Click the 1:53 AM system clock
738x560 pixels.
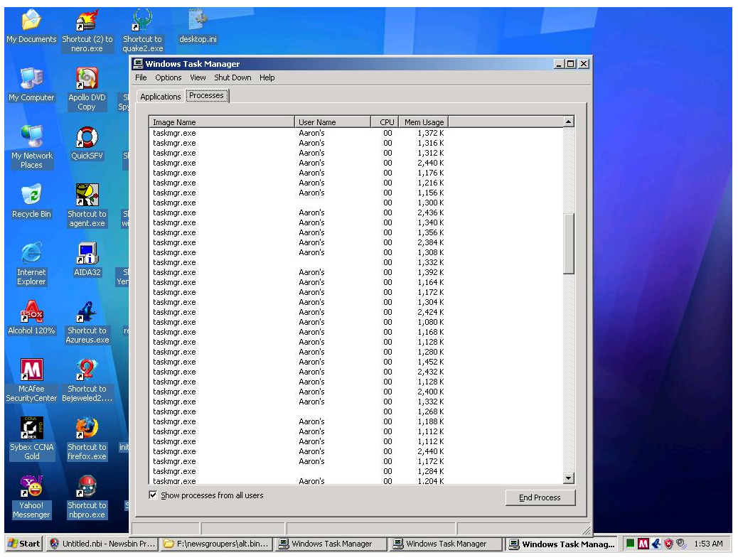(x=708, y=544)
